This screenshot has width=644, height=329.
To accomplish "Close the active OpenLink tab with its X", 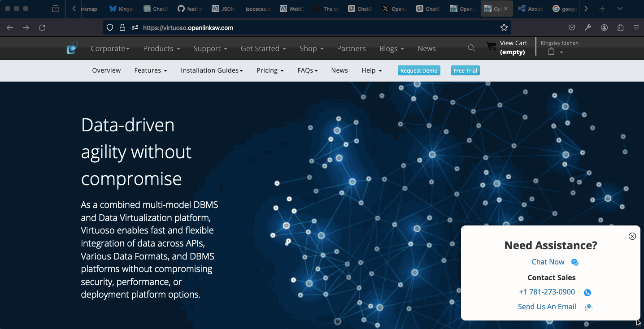I will [x=506, y=9].
